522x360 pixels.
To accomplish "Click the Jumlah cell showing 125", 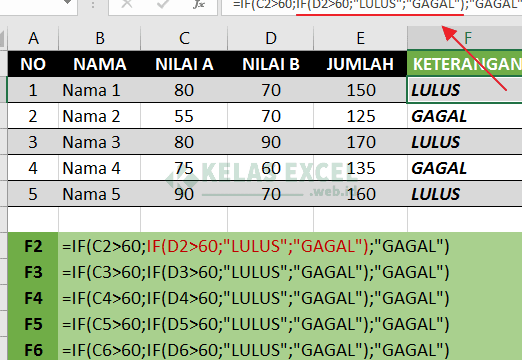I will click(360, 116).
